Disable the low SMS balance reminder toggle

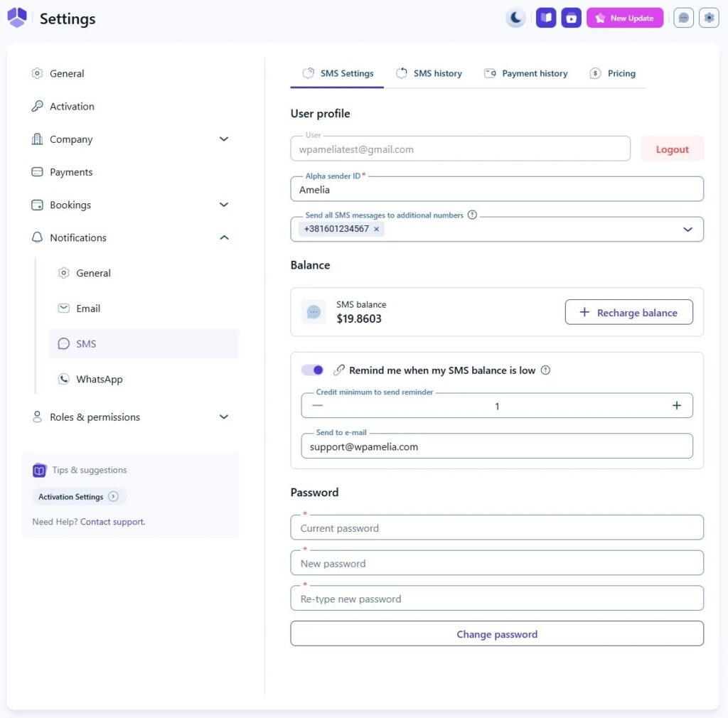tap(312, 370)
